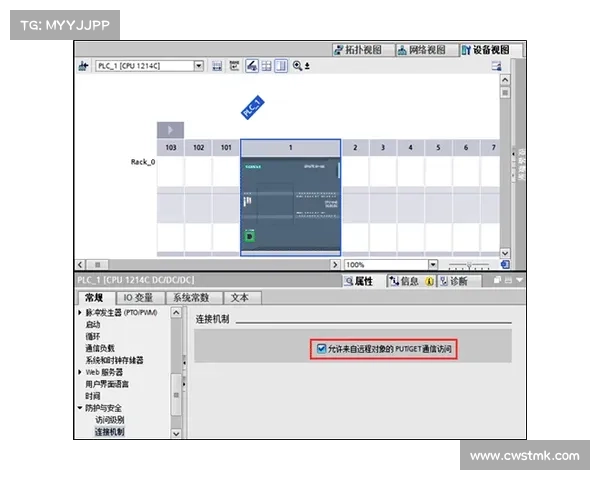Click device view horizontal scrollbar right arrow

pyautogui.click(x=335, y=264)
